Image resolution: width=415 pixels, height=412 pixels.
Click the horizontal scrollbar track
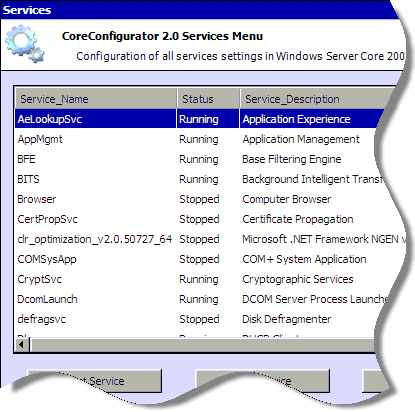tap(202, 345)
